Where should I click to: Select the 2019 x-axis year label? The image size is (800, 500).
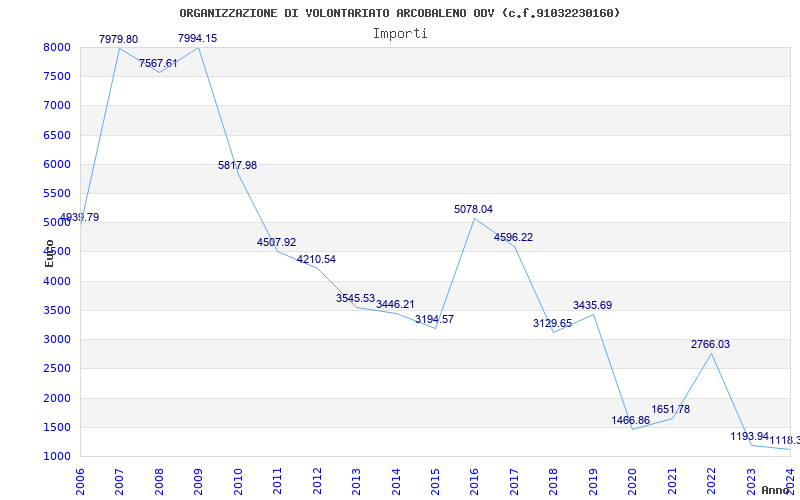pyautogui.click(x=593, y=481)
